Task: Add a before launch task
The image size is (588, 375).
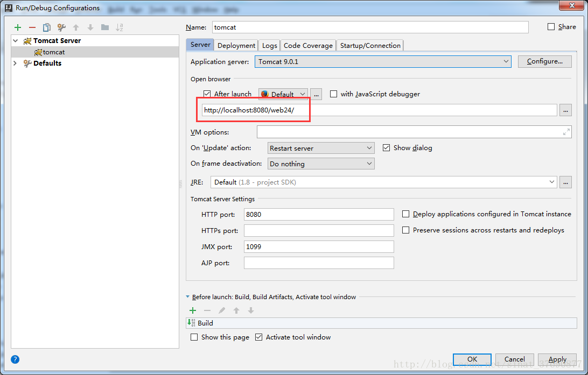Action: point(193,310)
